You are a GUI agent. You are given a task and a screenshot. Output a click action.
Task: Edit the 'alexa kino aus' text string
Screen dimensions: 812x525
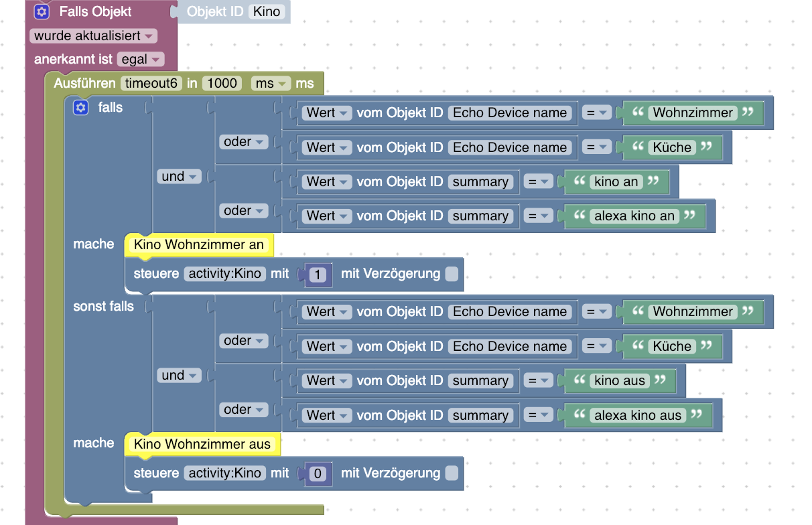click(638, 415)
